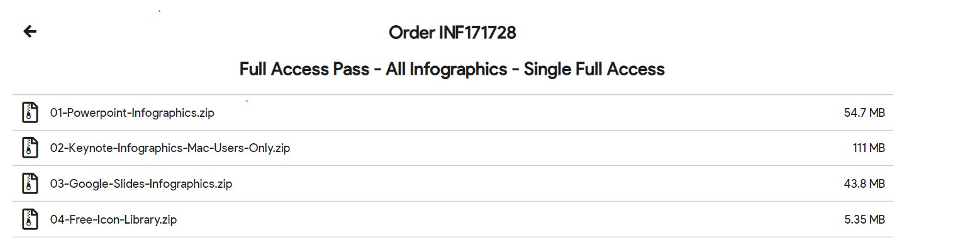Click the 43.8 MB file size

(x=864, y=184)
